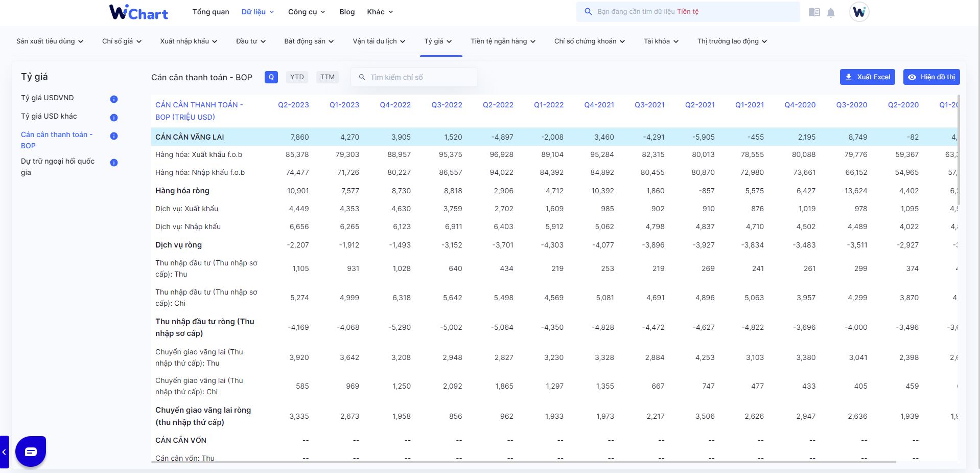Open the reading book icon in header
The width and height of the screenshot is (980, 473).
click(814, 12)
